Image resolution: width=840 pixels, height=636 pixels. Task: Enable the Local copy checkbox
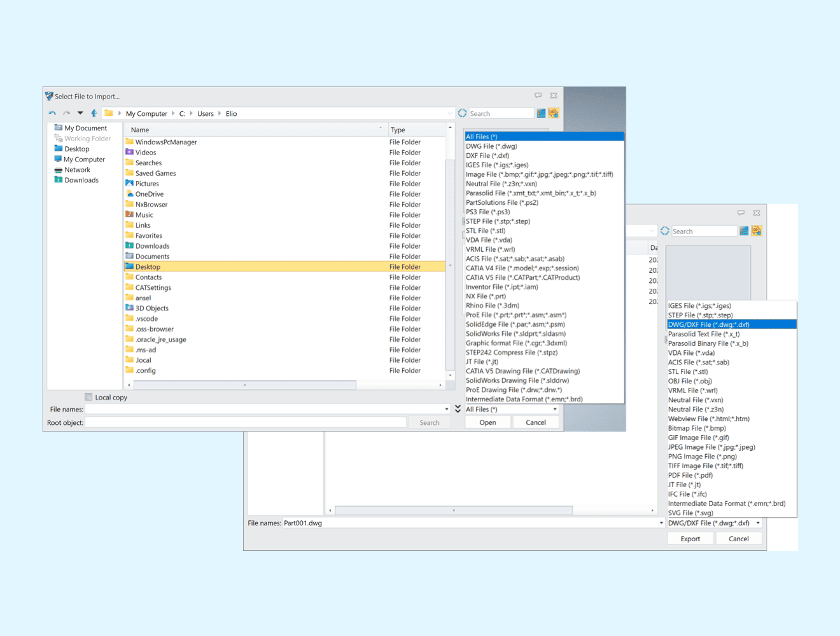point(89,397)
